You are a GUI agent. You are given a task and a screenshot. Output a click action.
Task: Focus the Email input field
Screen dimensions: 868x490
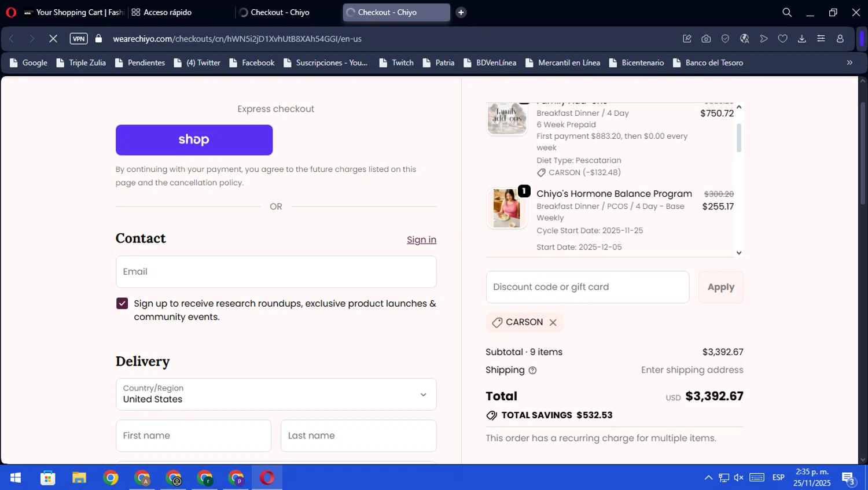tap(276, 272)
